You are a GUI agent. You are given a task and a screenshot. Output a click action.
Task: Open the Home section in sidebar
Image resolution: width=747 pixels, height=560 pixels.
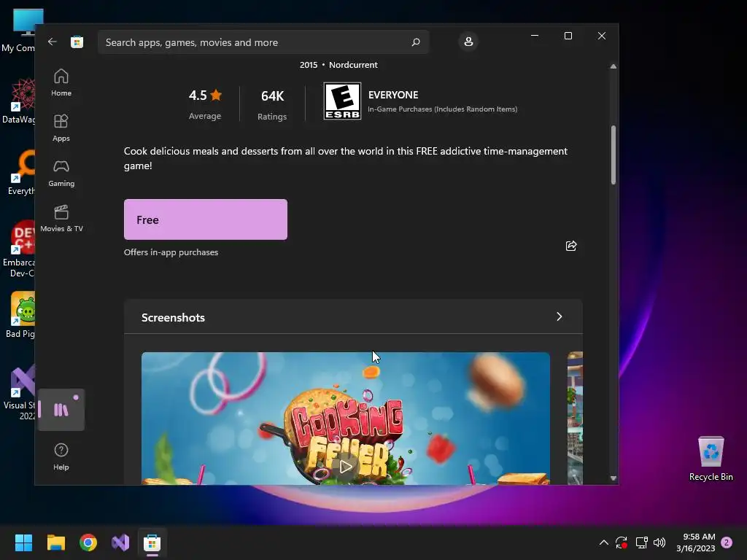61,83
